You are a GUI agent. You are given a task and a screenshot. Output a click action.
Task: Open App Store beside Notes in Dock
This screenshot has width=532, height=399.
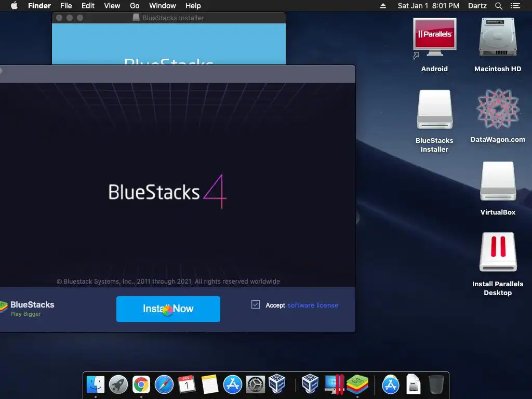point(233,384)
